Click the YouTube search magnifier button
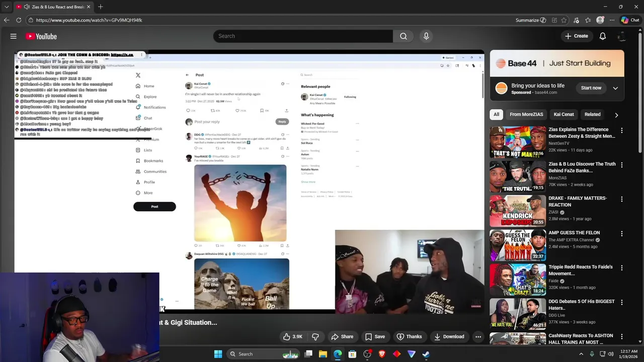The width and height of the screenshot is (644, 362). click(404, 36)
